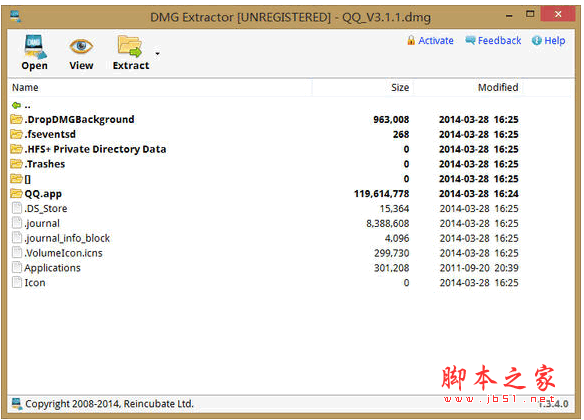Open a DMG file with Open icon
Viewport: 584px width, 420px height.
pos(35,47)
